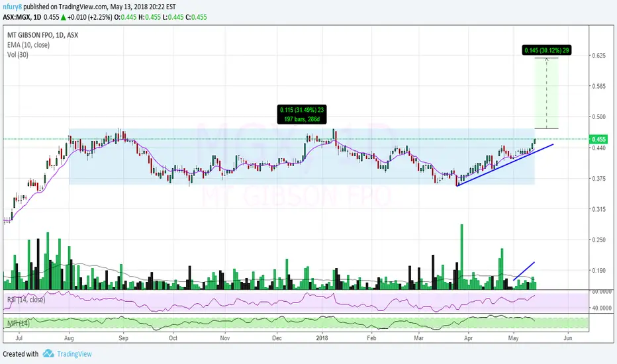
Task: Click the Aug date axis label
Action: point(69,338)
